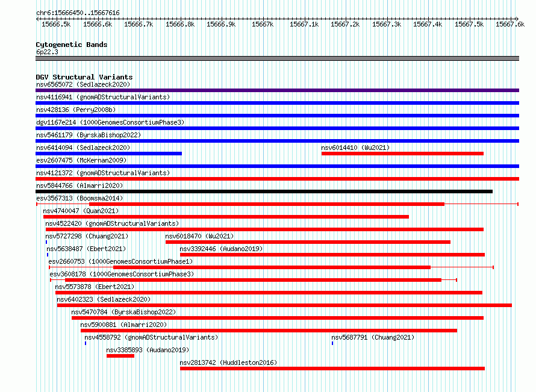This screenshot has width=536, height=392.
Task: Click the tiny blue nsv5727298 marker
Action: tap(46, 242)
